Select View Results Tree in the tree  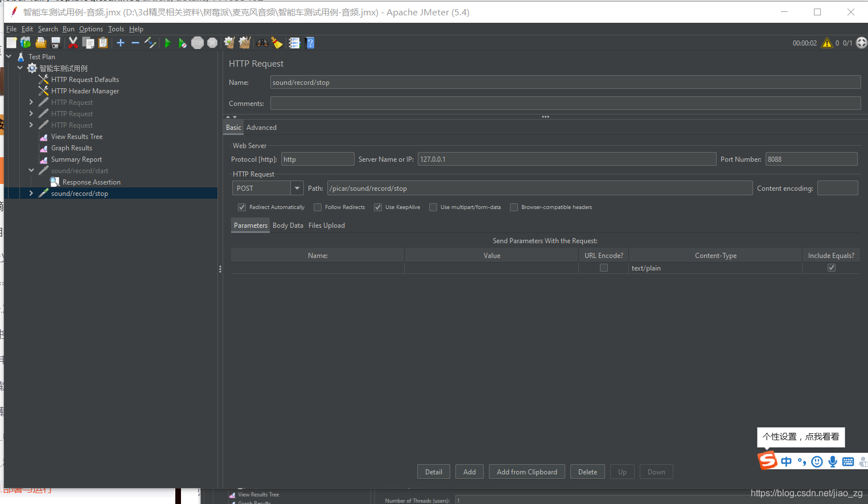[x=77, y=137]
